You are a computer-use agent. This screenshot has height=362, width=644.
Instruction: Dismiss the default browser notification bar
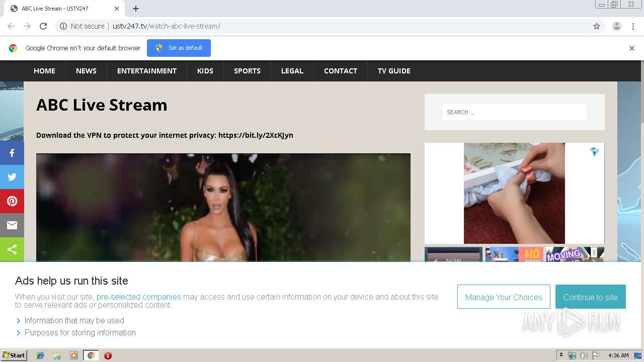pos(632,48)
